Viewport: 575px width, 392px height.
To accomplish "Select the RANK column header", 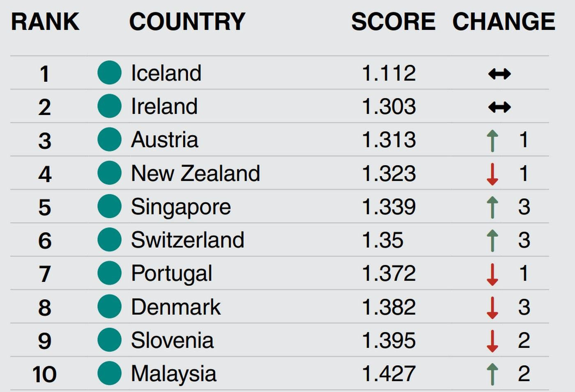I will click(45, 22).
